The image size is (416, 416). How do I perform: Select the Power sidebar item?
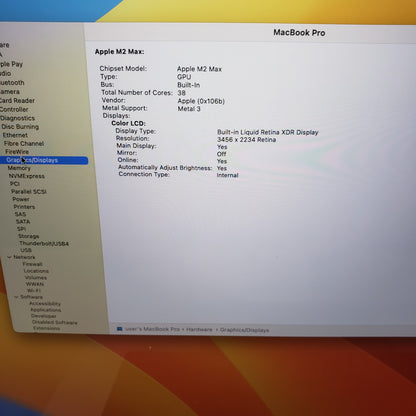coord(21,199)
